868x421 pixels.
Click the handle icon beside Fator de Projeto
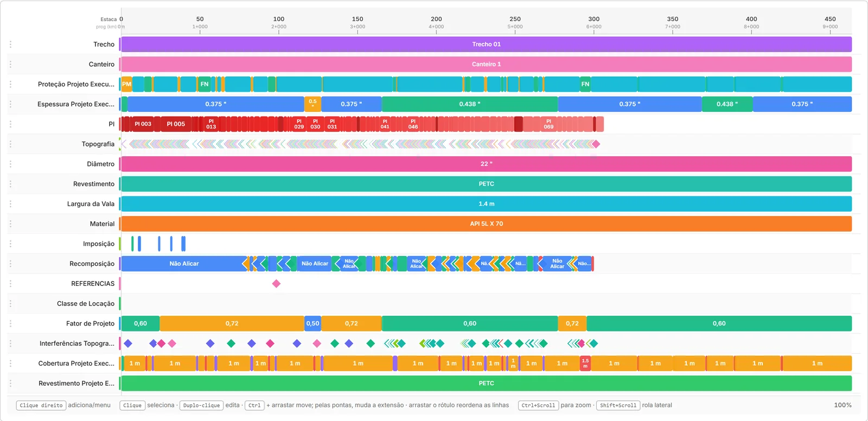click(10, 323)
